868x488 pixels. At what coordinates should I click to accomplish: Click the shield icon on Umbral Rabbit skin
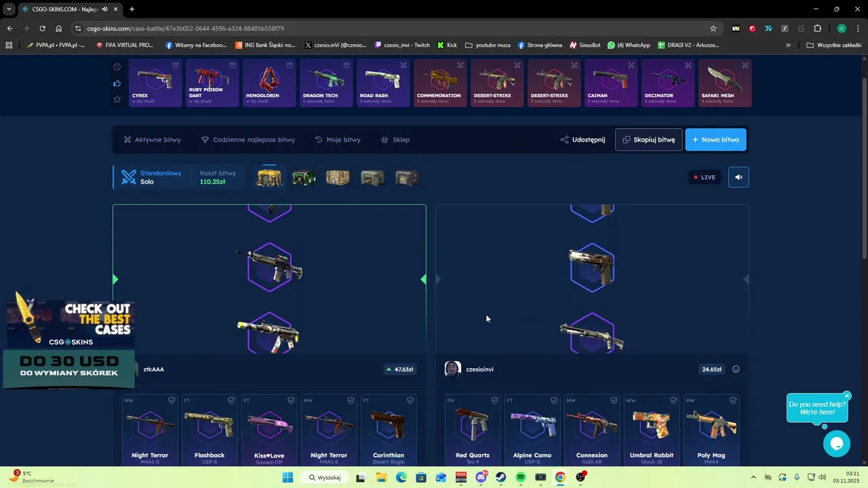click(673, 401)
